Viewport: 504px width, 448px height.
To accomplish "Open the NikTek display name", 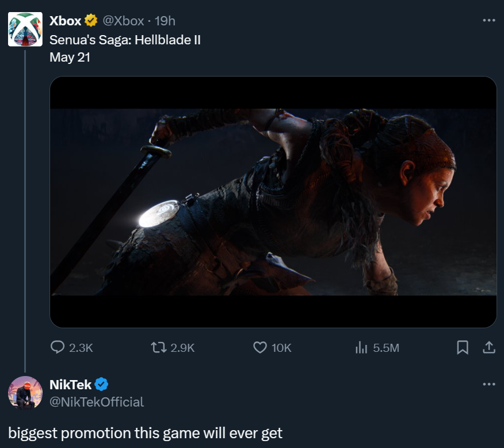I will [x=71, y=384].
